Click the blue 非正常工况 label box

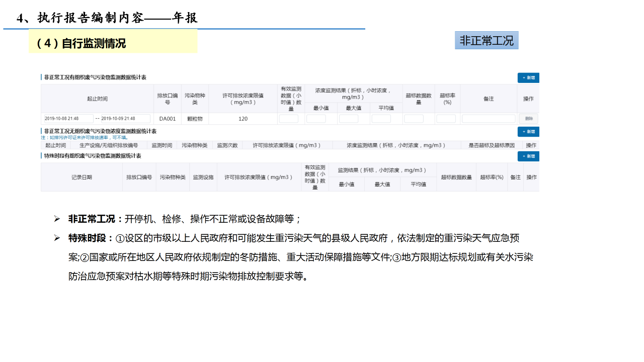coord(487,41)
